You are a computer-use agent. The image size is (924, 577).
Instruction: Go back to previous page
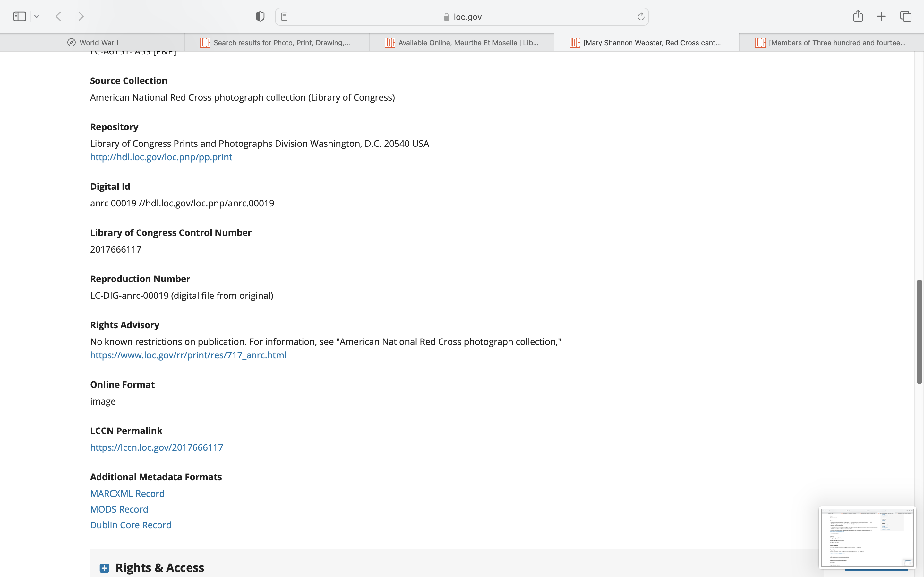pos(58,16)
